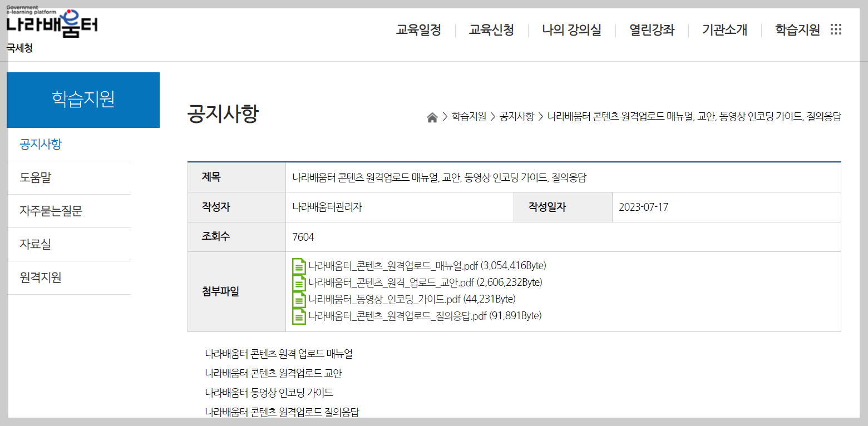
Task: Open the 나의 강의실 menu
Action: [x=571, y=30]
